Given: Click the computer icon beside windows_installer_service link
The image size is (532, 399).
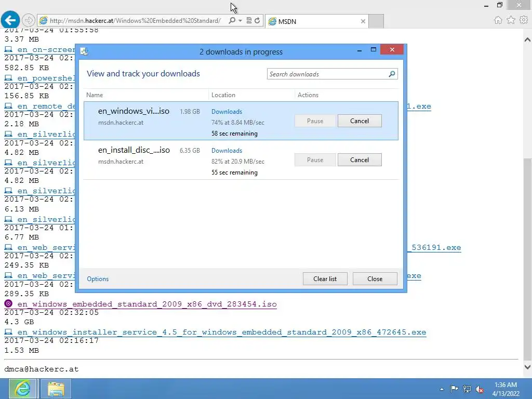Looking at the screenshot, I should (x=8, y=332).
